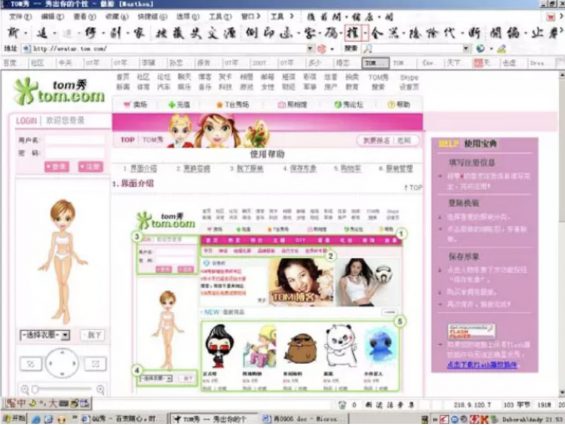565x425 pixels.
Task: Open dropdown arrow next to go icon
Action: pyautogui.click(x=332, y=49)
